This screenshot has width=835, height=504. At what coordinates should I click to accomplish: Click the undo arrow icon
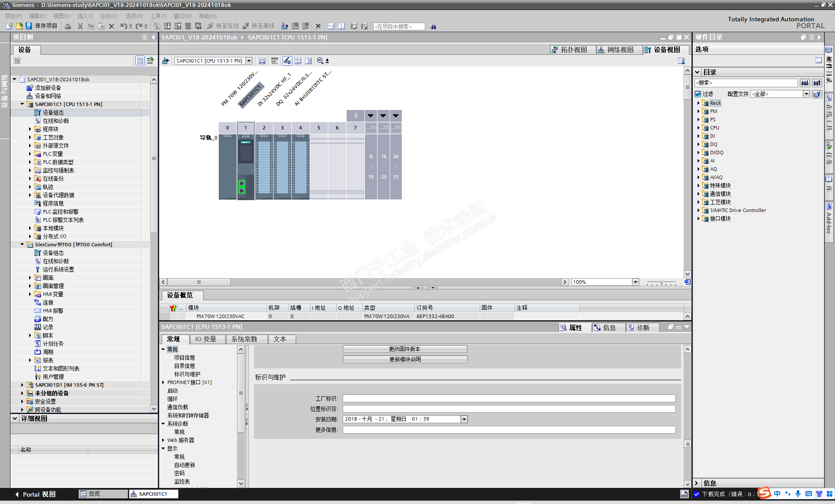124,26
